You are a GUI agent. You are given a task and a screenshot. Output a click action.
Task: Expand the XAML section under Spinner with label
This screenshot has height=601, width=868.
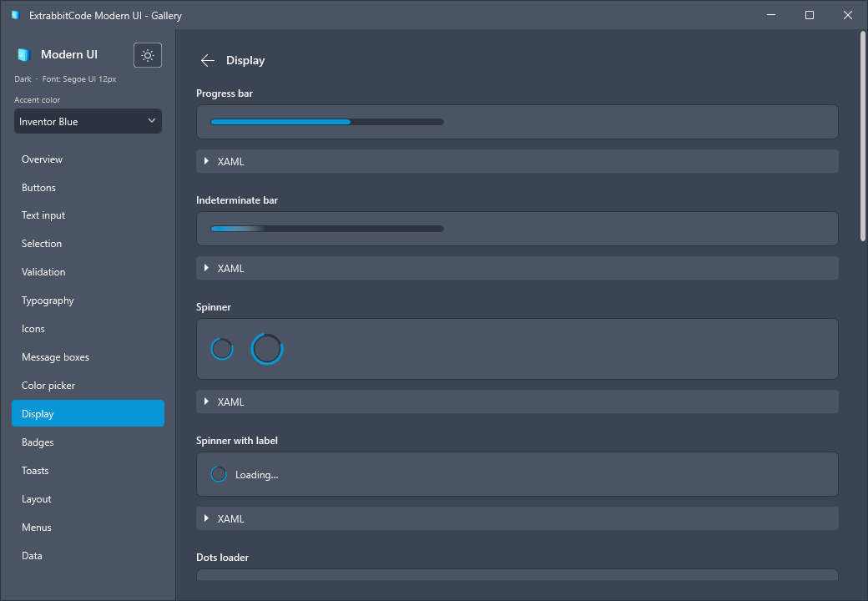coord(517,518)
